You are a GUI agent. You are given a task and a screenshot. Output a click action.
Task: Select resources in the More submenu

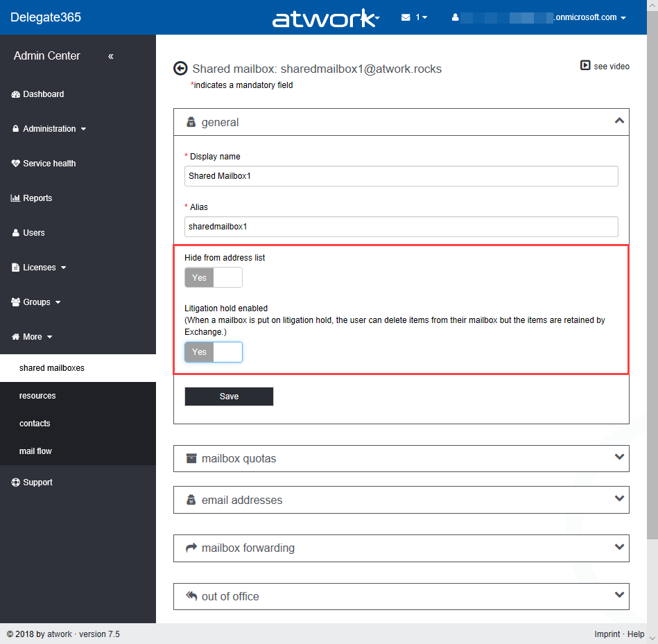click(x=37, y=396)
